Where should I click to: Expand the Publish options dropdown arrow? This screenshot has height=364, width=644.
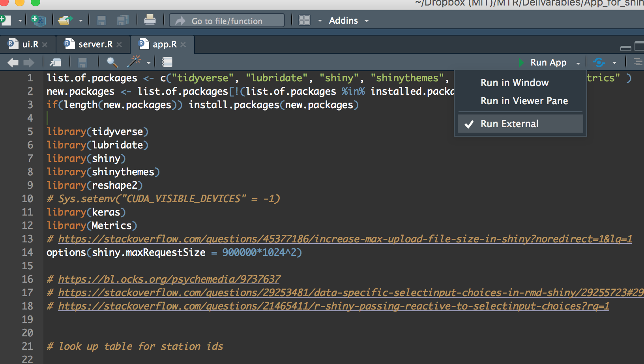coord(614,63)
